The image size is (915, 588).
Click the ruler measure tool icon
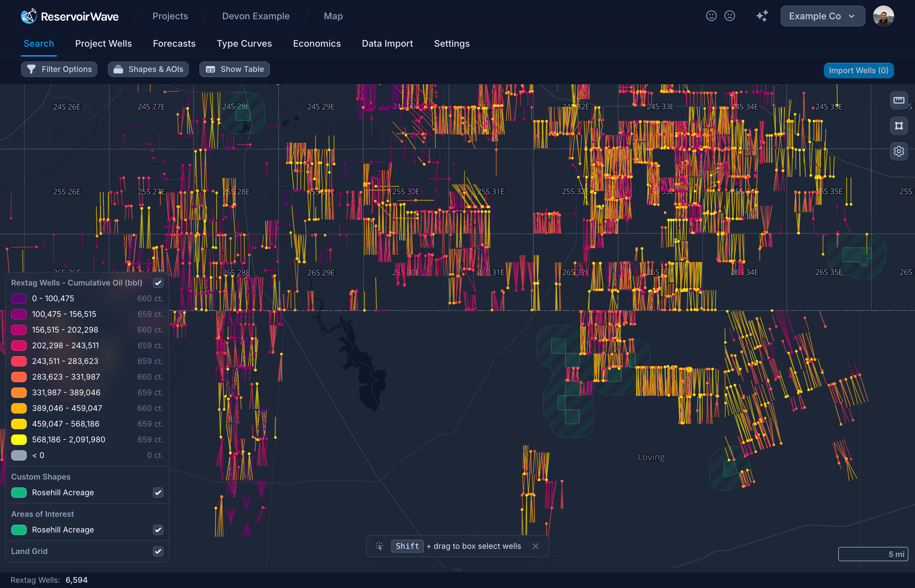(899, 100)
